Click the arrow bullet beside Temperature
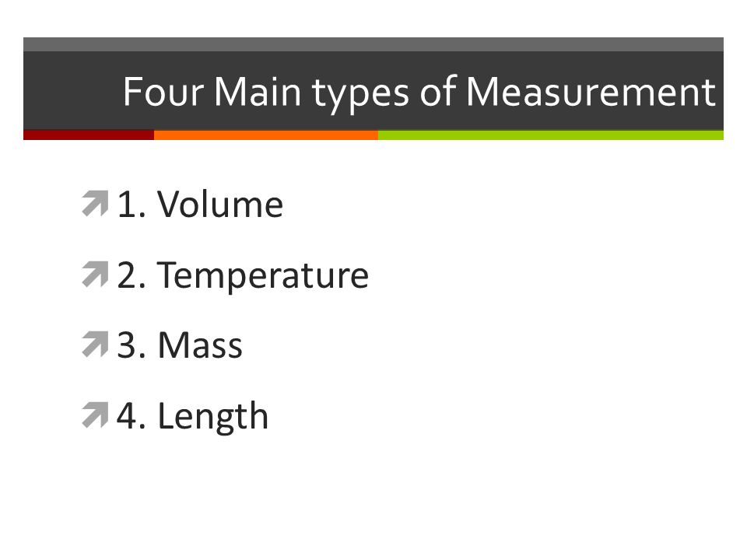 coord(95,275)
